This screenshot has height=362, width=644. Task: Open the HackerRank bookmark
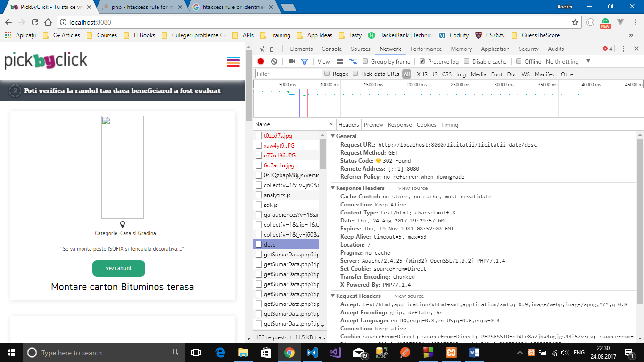(400, 35)
